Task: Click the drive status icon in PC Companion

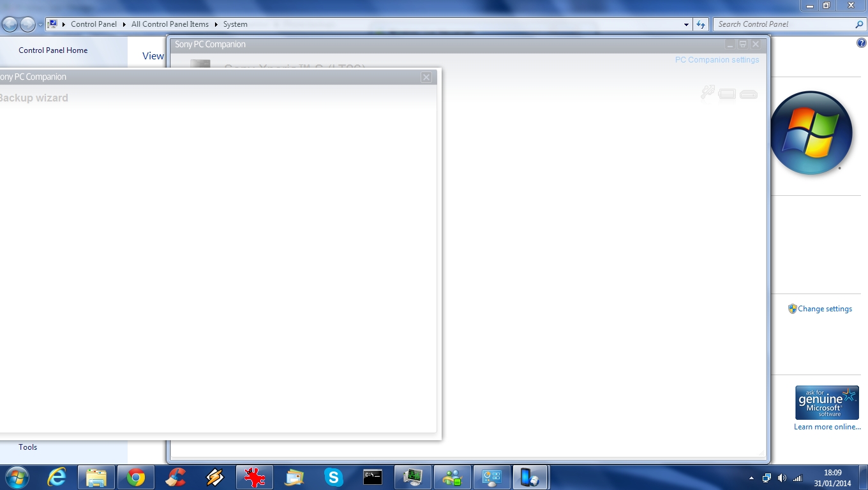Action: pos(749,94)
